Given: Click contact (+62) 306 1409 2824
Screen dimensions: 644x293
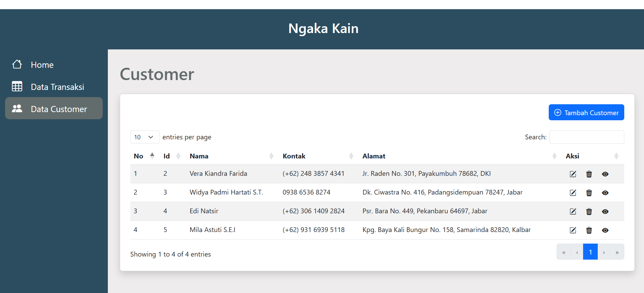Looking at the screenshot, I should tap(313, 211).
